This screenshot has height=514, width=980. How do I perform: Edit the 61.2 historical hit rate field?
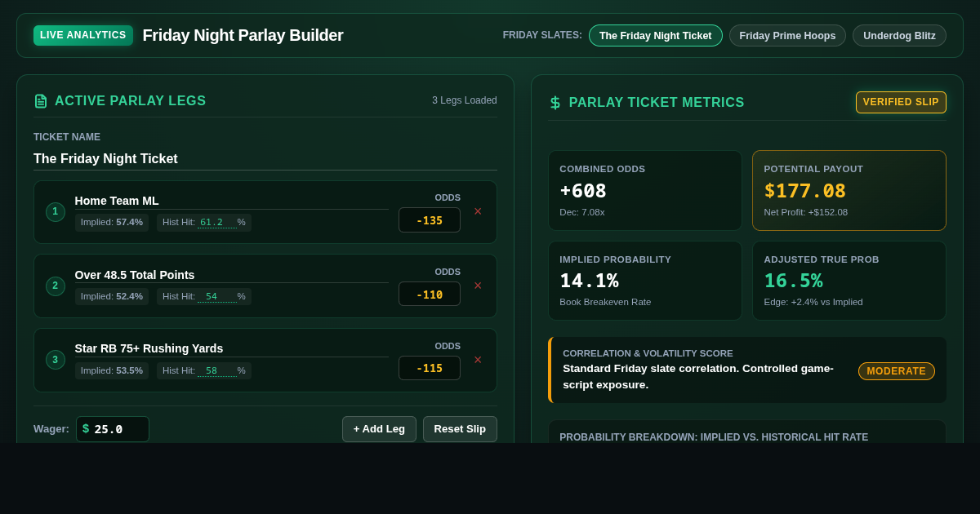tap(216, 222)
